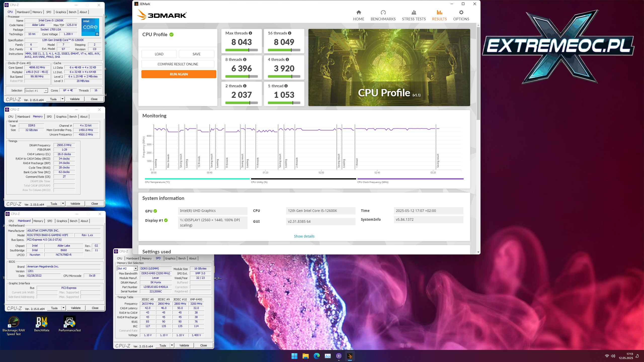
Task: Click Validate in the CPU-Z CPU window
Action: 75,99
